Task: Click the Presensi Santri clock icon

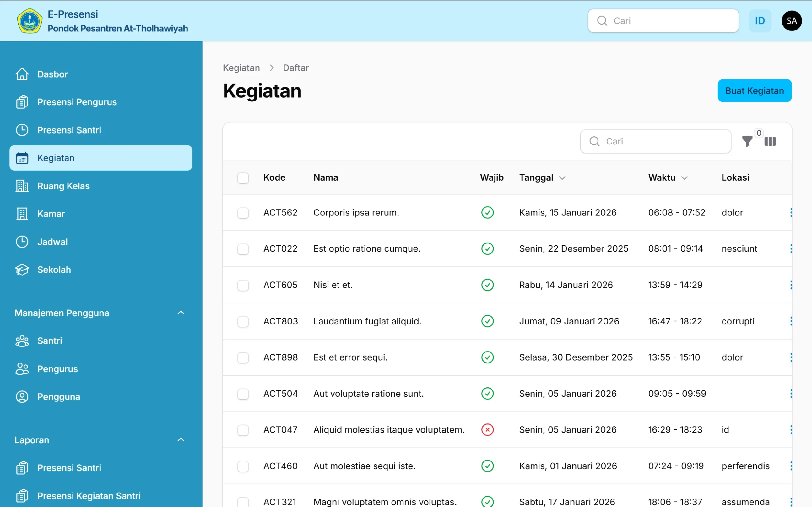Action: pos(22,130)
